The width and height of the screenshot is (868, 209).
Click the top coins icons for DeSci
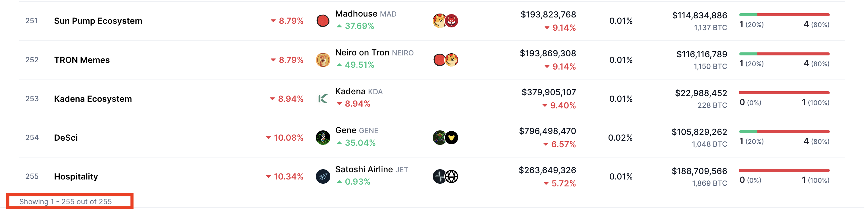pyautogui.click(x=445, y=138)
